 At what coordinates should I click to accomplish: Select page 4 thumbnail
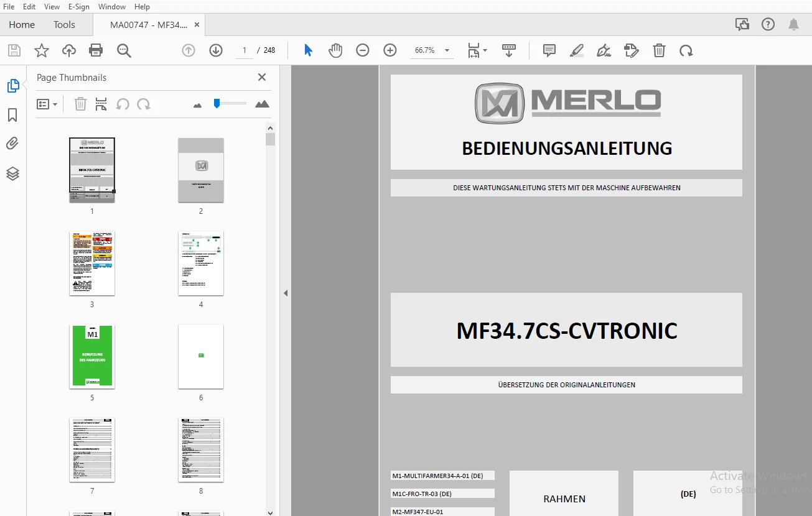click(x=201, y=263)
